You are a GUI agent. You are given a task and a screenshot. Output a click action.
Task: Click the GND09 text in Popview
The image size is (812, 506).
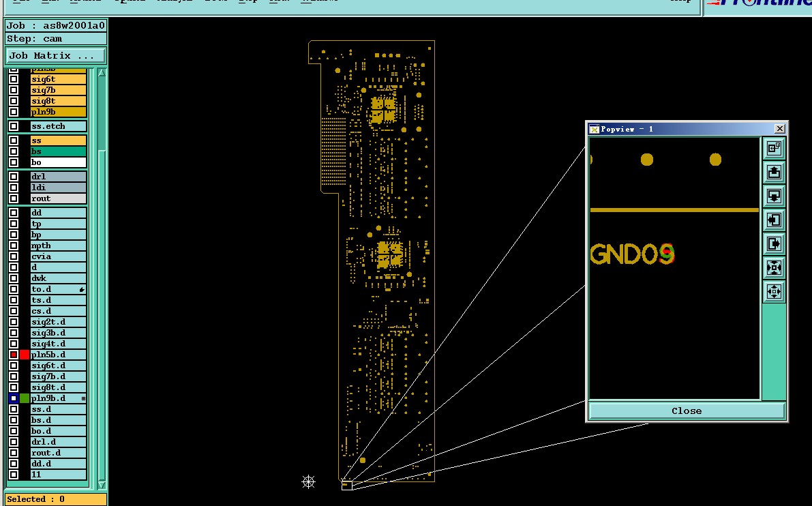(x=632, y=254)
